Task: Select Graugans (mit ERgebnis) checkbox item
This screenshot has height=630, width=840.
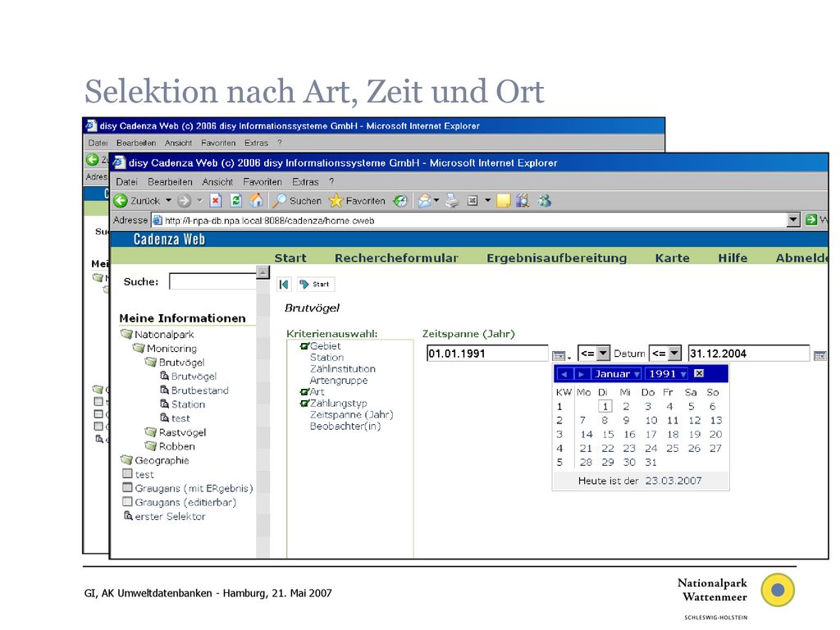Action: (127, 487)
